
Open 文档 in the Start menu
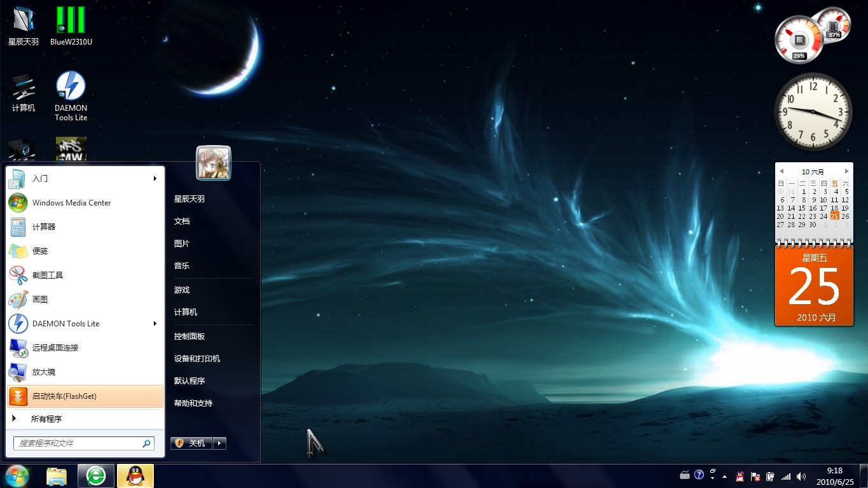[x=182, y=221]
